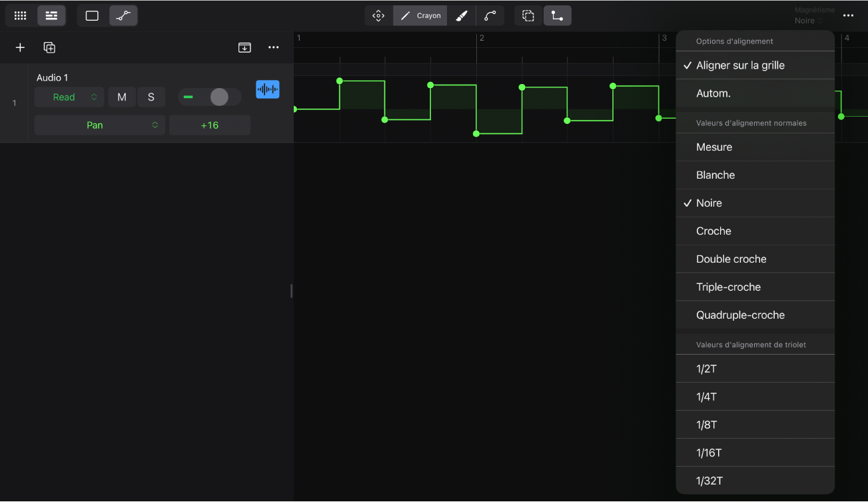This screenshot has height=502, width=868.
Task: Select the 1/16T triplet value
Action: click(755, 453)
